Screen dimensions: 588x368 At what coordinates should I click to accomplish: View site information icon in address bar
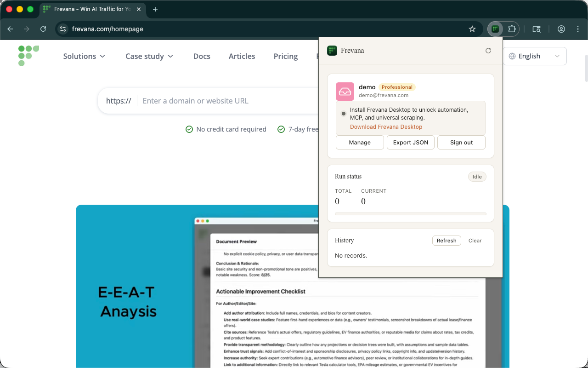tap(63, 29)
